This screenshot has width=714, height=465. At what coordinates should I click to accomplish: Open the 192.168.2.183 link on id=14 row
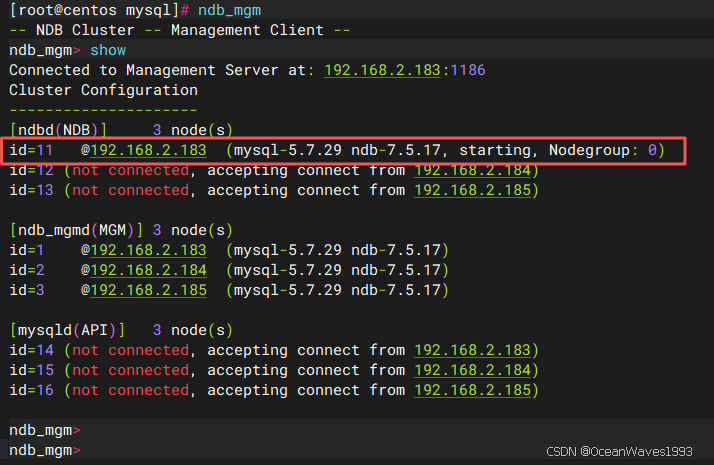tap(473, 350)
